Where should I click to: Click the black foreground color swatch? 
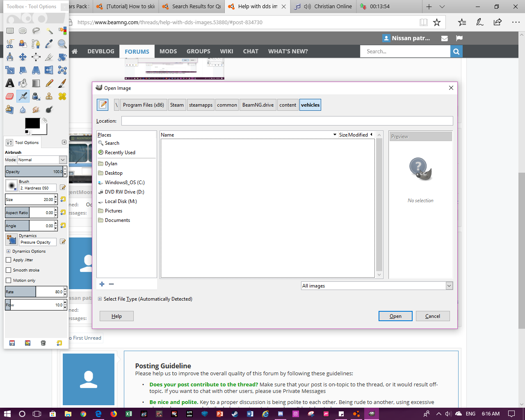32,123
